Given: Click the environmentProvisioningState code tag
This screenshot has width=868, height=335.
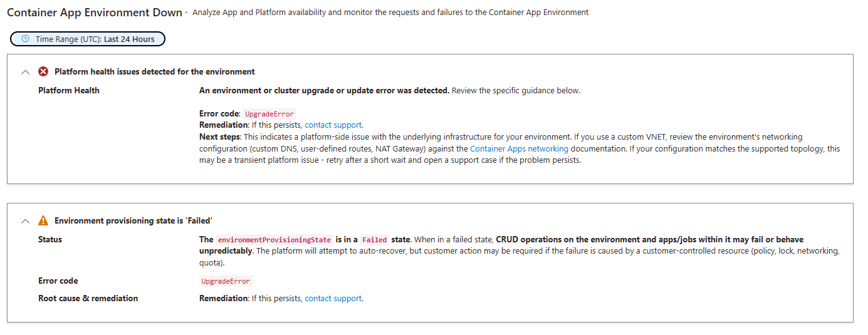Looking at the screenshot, I should coord(275,240).
